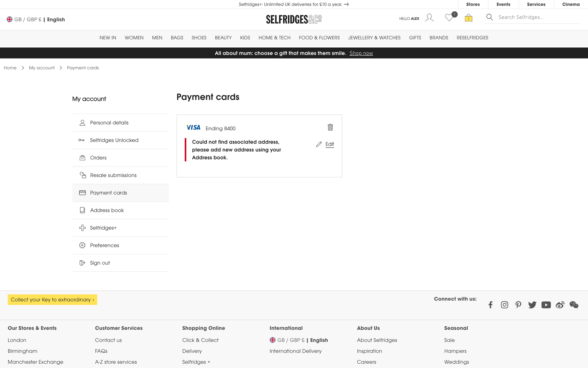This screenshot has width=588, height=368.
Task: Open Careers footer link
Action: pos(366,362)
